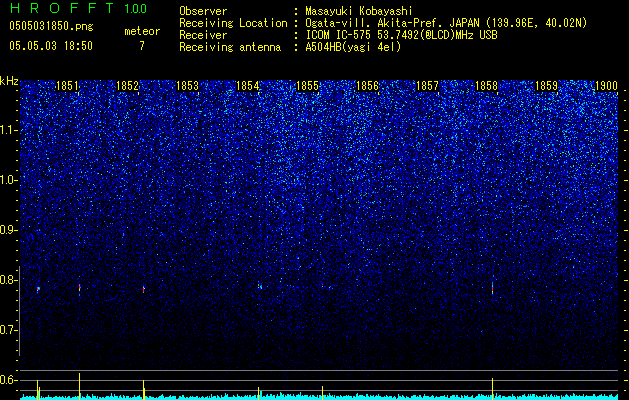Click the bright meteor echo at 1858
Screen dimensions: 629x400
point(493,288)
